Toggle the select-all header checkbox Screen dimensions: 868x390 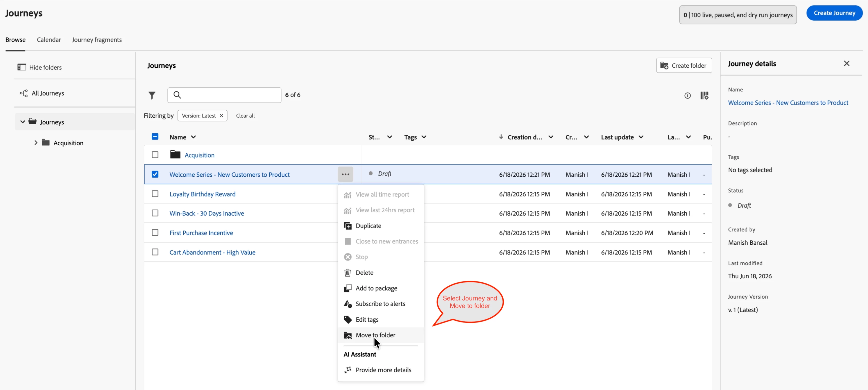pos(155,137)
